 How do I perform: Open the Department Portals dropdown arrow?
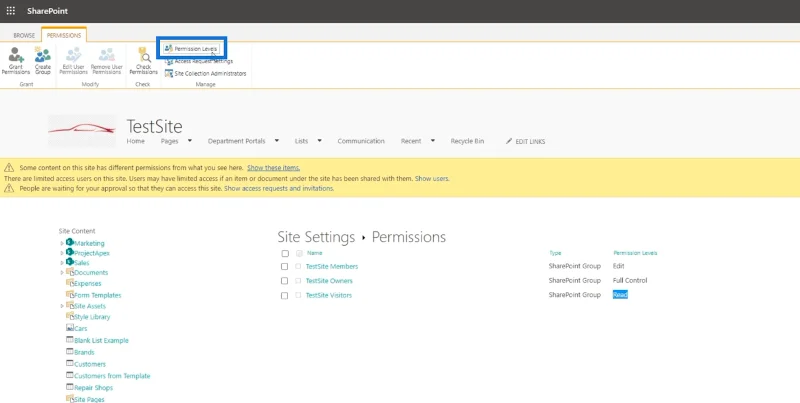click(x=277, y=141)
